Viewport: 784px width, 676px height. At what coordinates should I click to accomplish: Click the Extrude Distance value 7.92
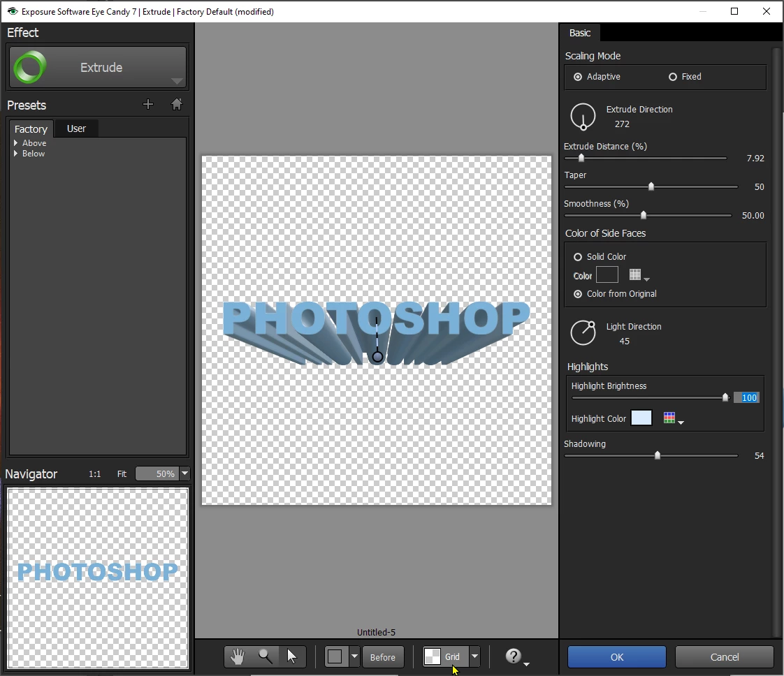[x=755, y=158]
